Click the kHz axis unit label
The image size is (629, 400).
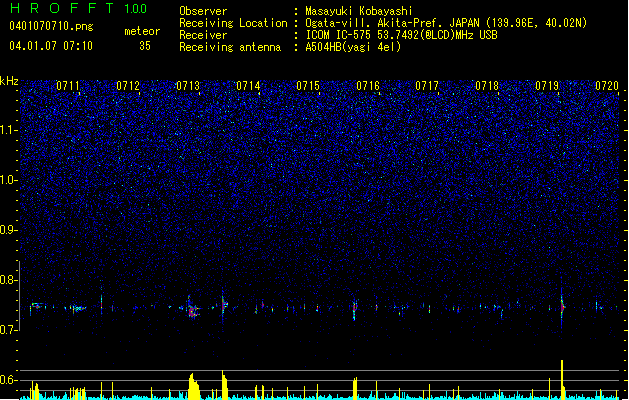tap(9, 81)
